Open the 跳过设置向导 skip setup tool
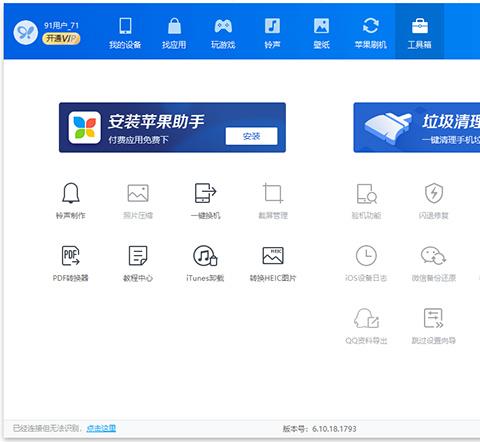The width and height of the screenshot is (480, 442). coord(434,326)
